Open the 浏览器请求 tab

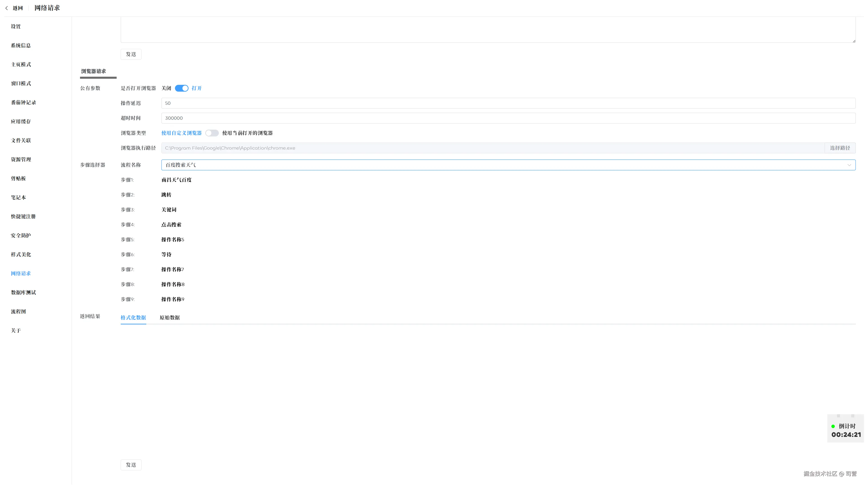pos(93,71)
